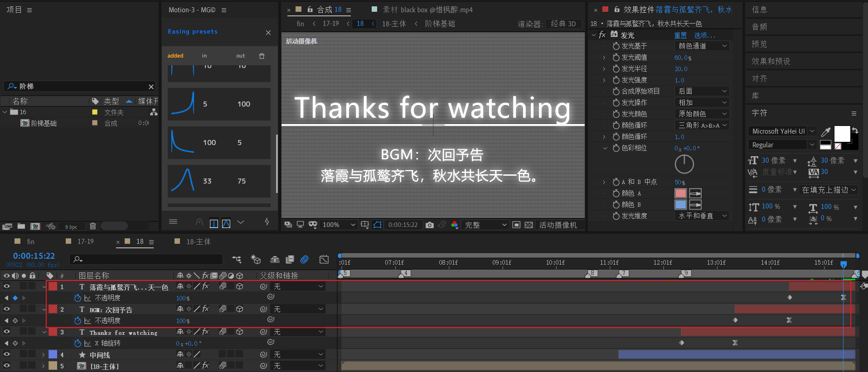The image size is (868, 372).
Task: Toggle the transparency grid checkerboard icon
Action: [x=529, y=225]
